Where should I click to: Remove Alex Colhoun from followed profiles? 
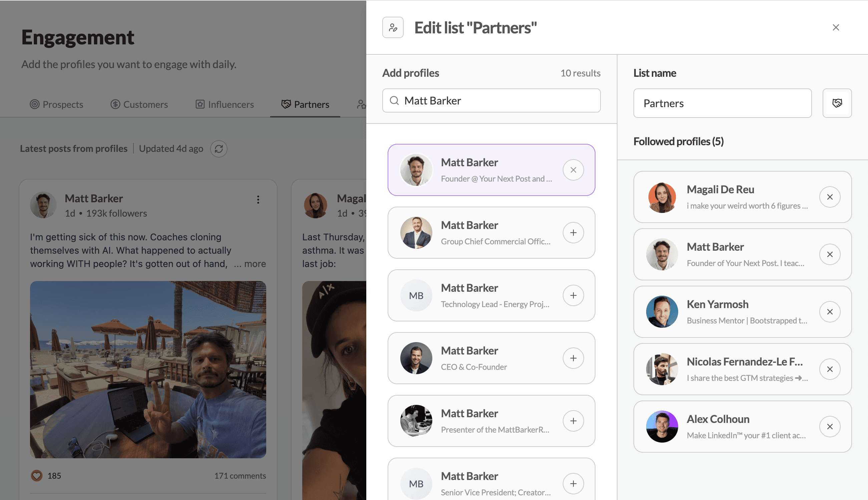point(830,426)
